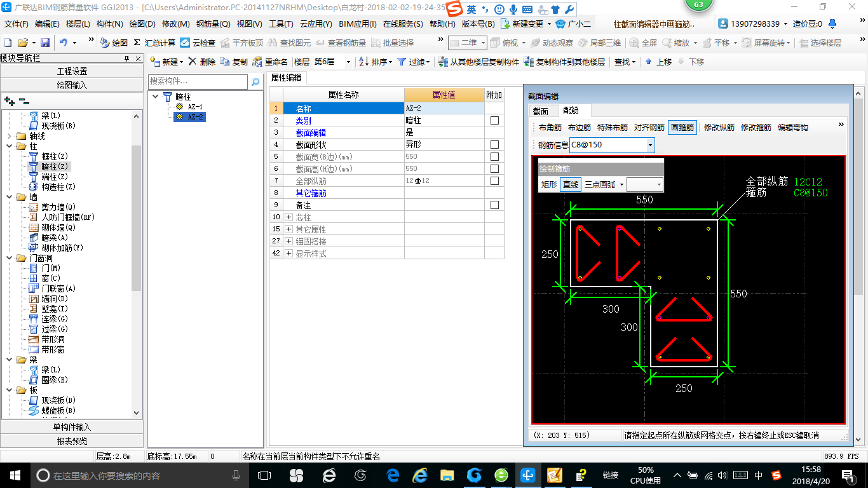Viewport: 868px width, 488px height.
Task: Pin the 模块导航栏 panel
Action: [x=127, y=58]
